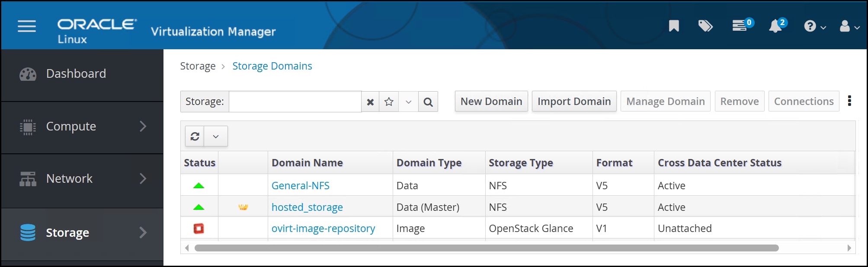Open the bookmarks panel icon

click(x=674, y=26)
